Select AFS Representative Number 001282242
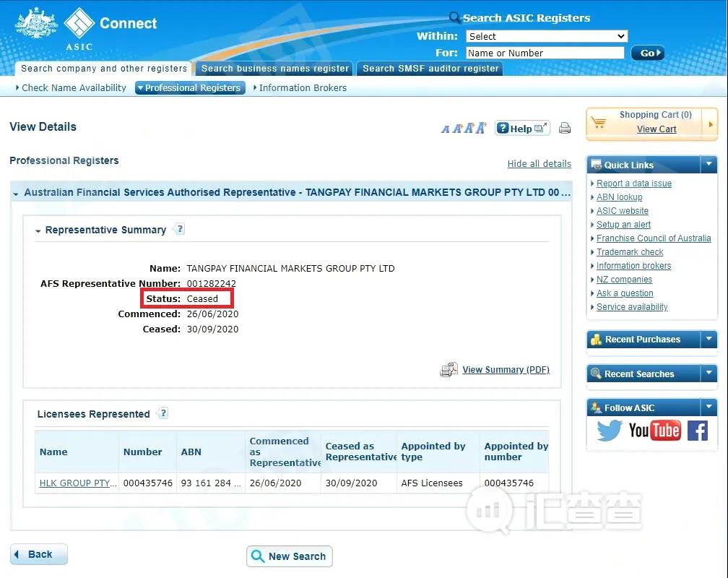The width and height of the screenshot is (728, 578). pos(211,283)
